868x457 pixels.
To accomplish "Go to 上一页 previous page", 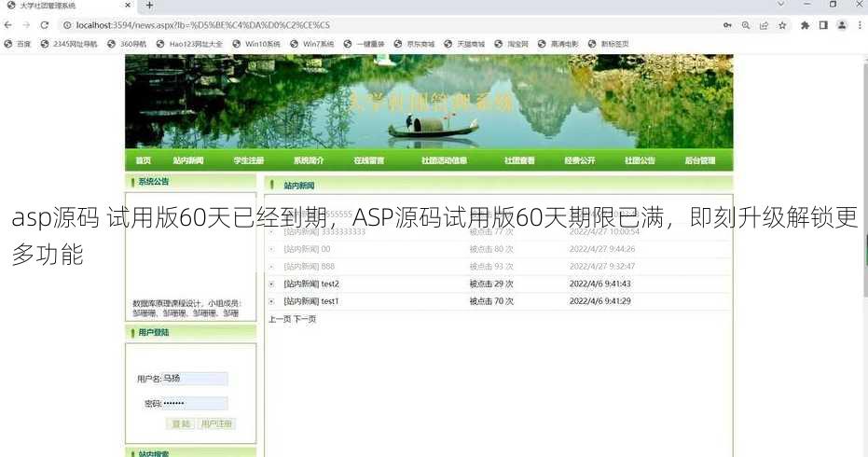I will click(280, 319).
